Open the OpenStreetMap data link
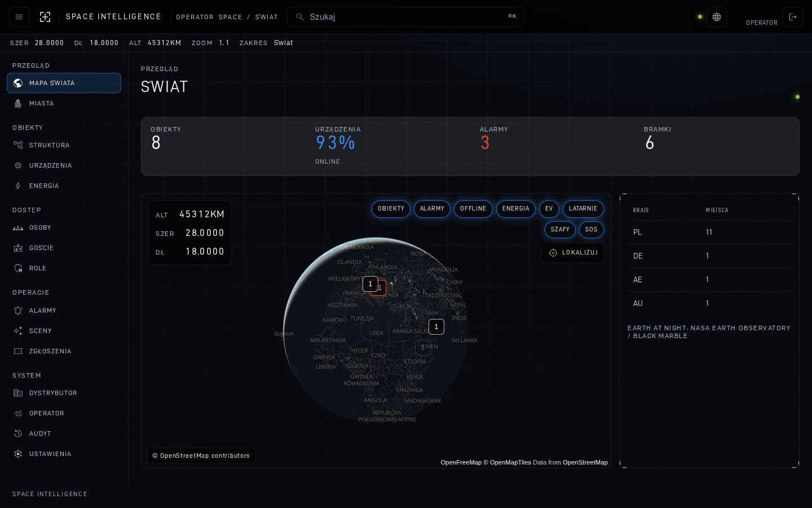 [x=585, y=462]
